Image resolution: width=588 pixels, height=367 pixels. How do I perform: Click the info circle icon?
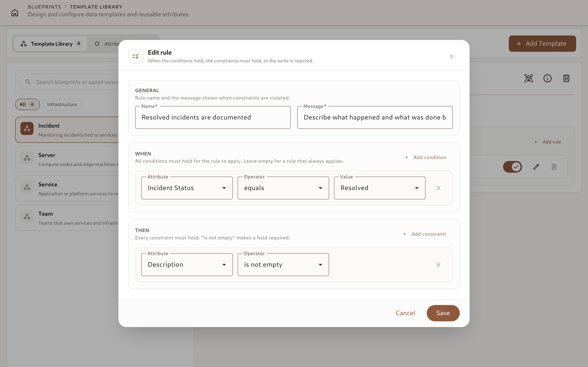(547, 78)
